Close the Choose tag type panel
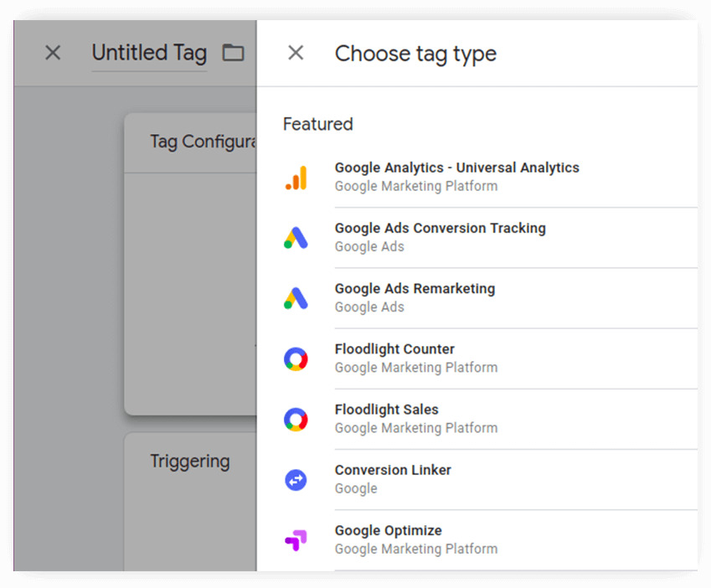This screenshot has height=588, width=711. (296, 53)
